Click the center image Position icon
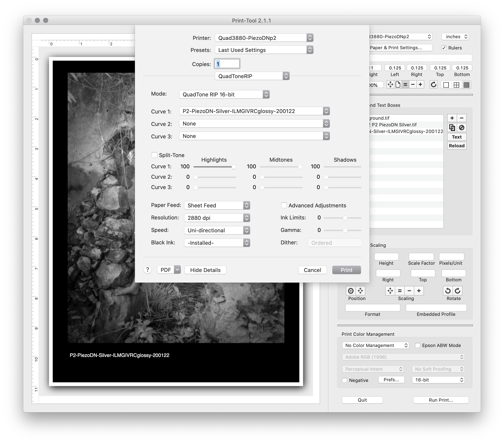Viewport: 504px width, 443px height. (x=351, y=291)
